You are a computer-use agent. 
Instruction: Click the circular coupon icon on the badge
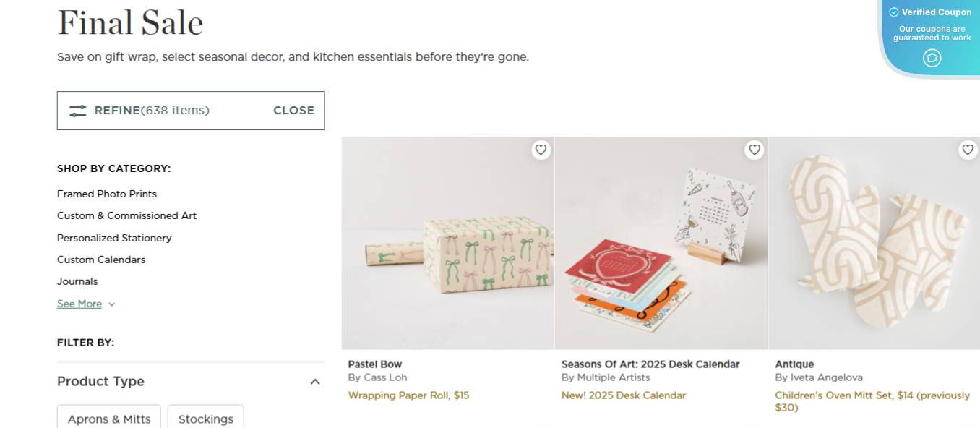[x=932, y=59]
